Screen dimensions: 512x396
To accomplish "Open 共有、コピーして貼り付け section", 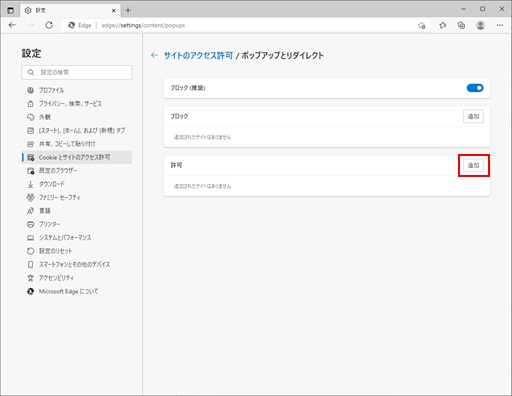I will (77, 144).
